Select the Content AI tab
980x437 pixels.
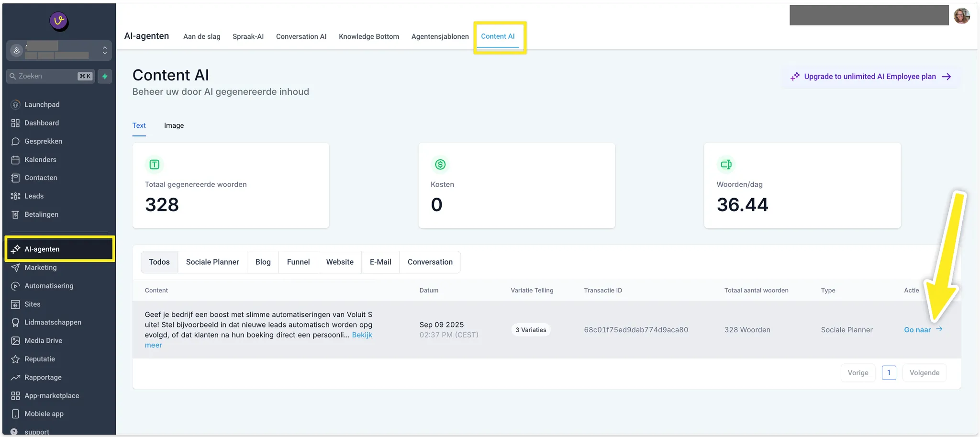498,36
